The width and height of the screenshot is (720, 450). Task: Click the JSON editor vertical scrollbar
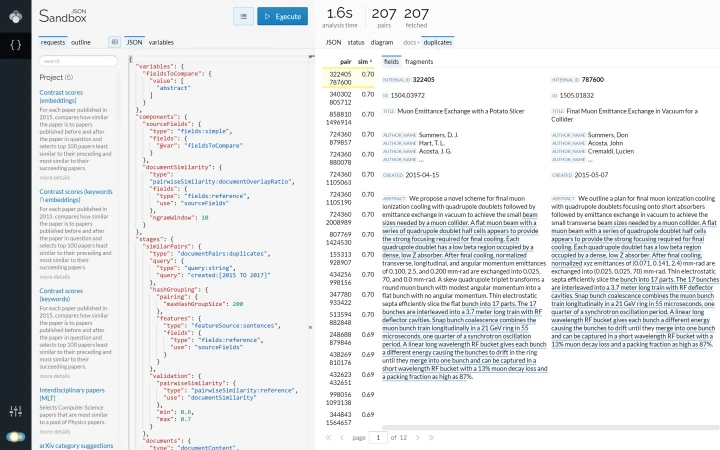(x=311, y=253)
